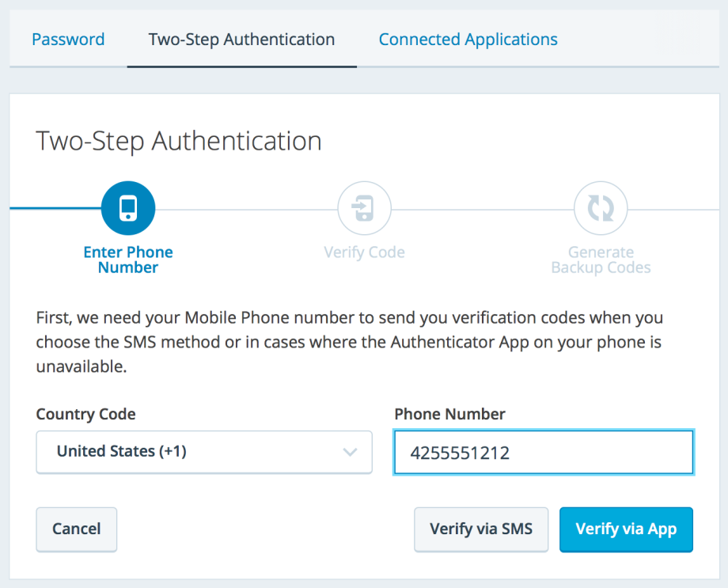
Task: Click the mobile phone step icon
Action: point(128,209)
